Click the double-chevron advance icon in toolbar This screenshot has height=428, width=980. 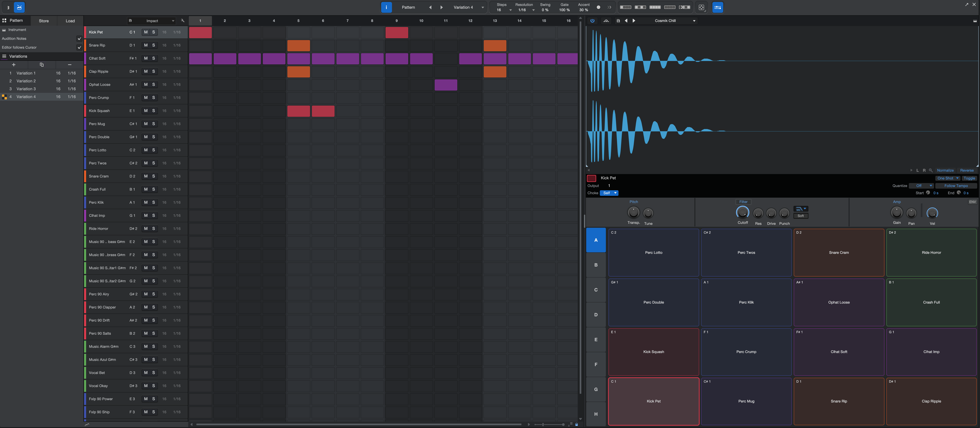[x=609, y=7]
